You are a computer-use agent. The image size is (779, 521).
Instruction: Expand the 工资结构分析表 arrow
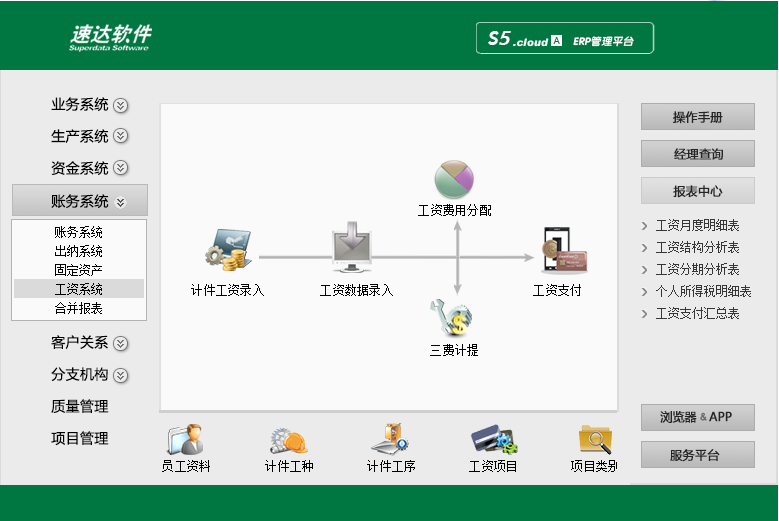[x=644, y=248]
